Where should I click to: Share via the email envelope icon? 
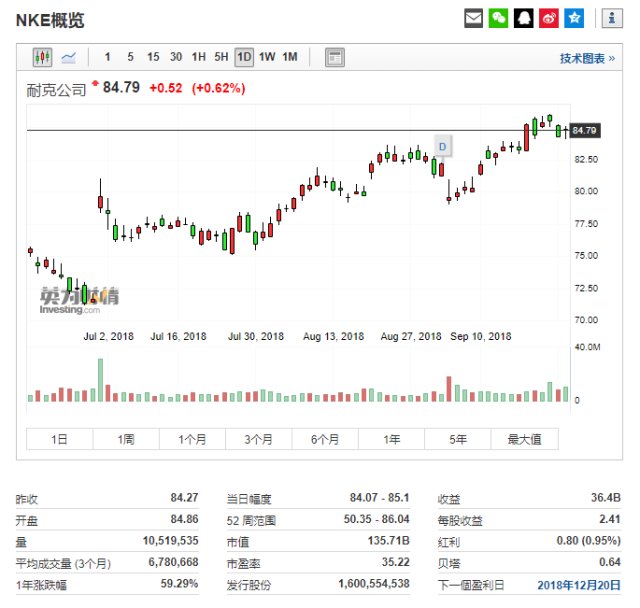(x=473, y=18)
